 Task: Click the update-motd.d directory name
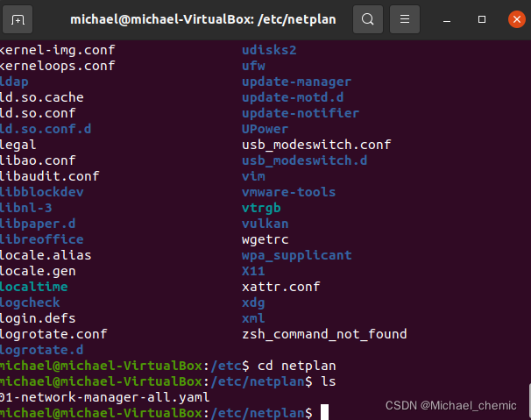(293, 97)
